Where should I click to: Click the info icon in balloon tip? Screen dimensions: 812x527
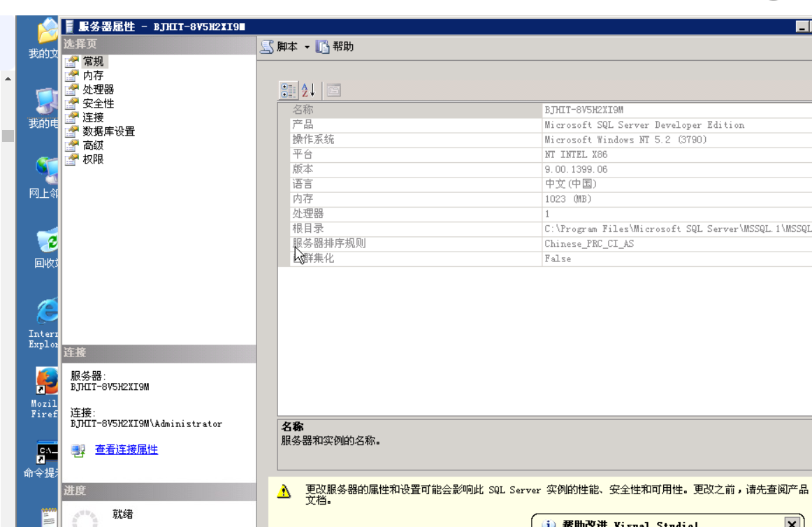(x=549, y=524)
